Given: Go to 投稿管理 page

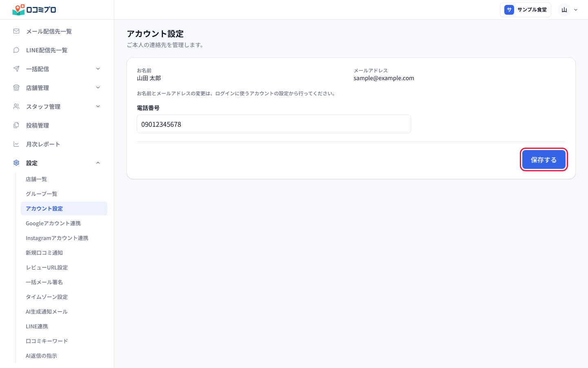Looking at the screenshot, I should [x=57, y=126].
